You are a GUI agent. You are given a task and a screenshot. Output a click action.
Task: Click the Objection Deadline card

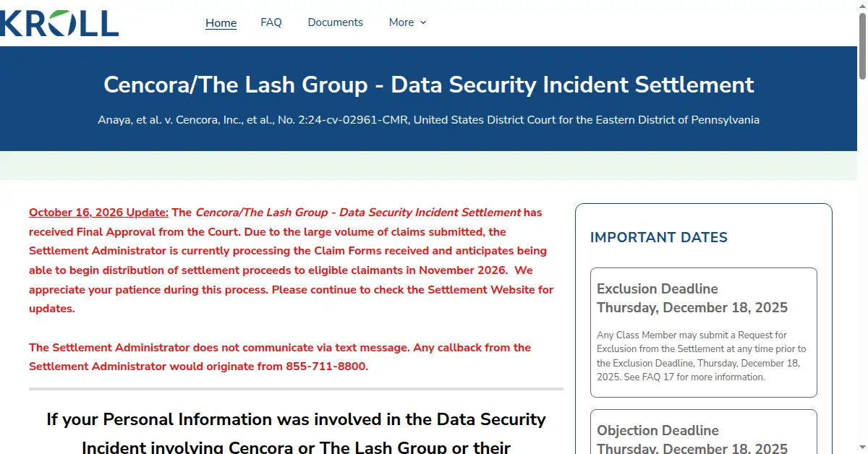(704, 432)
